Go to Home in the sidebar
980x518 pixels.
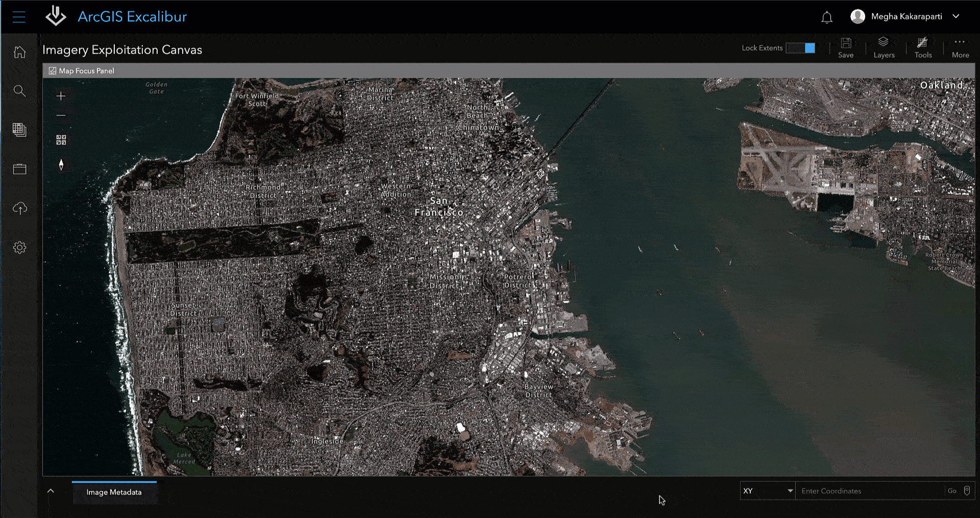tap(19, 52)
